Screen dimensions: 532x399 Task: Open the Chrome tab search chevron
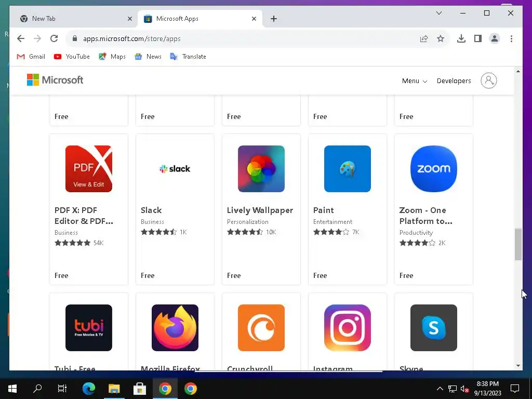point(438,13)
